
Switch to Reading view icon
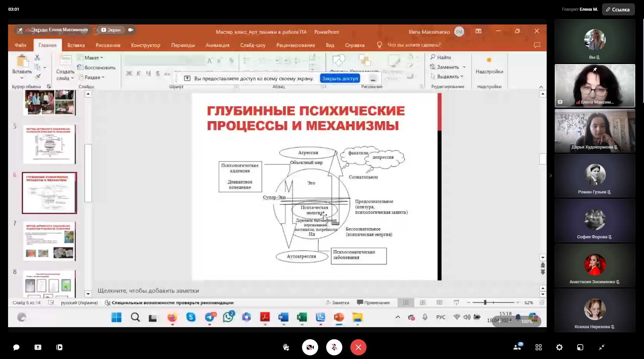[x=440, y=303]
